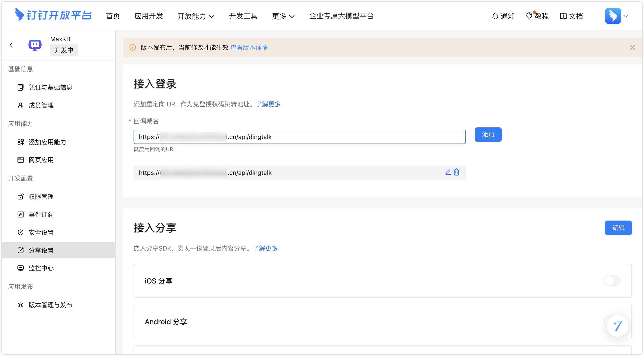Edit the saved dingtalk callback URL
Viewport: 644px width, 356px height.
[447, 172]
